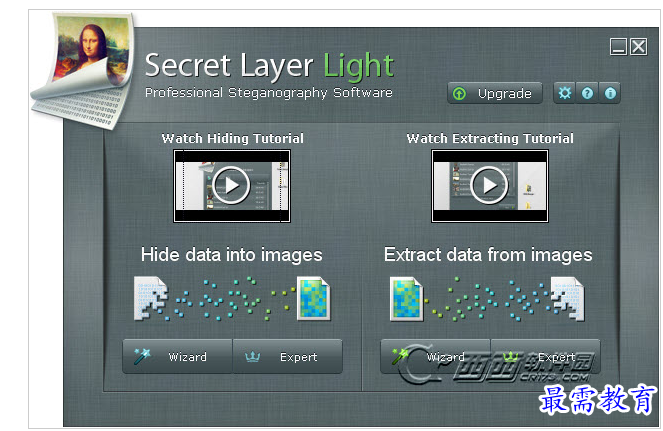Click the green arrow icon beside Upgrade
Image resolution: width=663 pixels, height=431 pixels.
click(459, 93)
